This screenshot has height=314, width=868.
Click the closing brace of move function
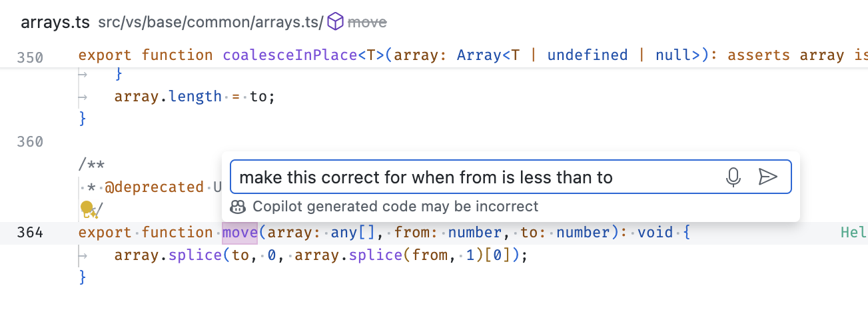click(x=83, y=277)
